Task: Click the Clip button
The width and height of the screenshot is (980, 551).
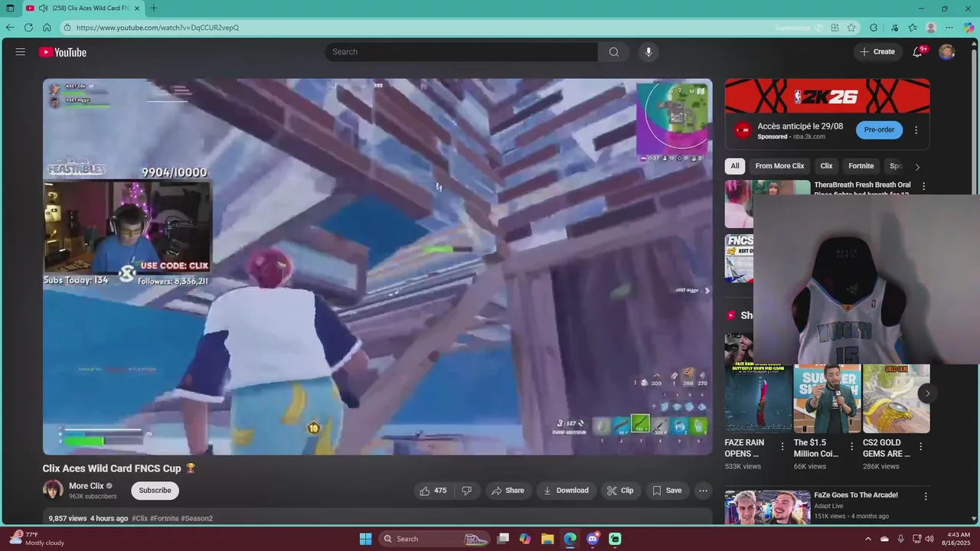Action: [x=620, y=491]
